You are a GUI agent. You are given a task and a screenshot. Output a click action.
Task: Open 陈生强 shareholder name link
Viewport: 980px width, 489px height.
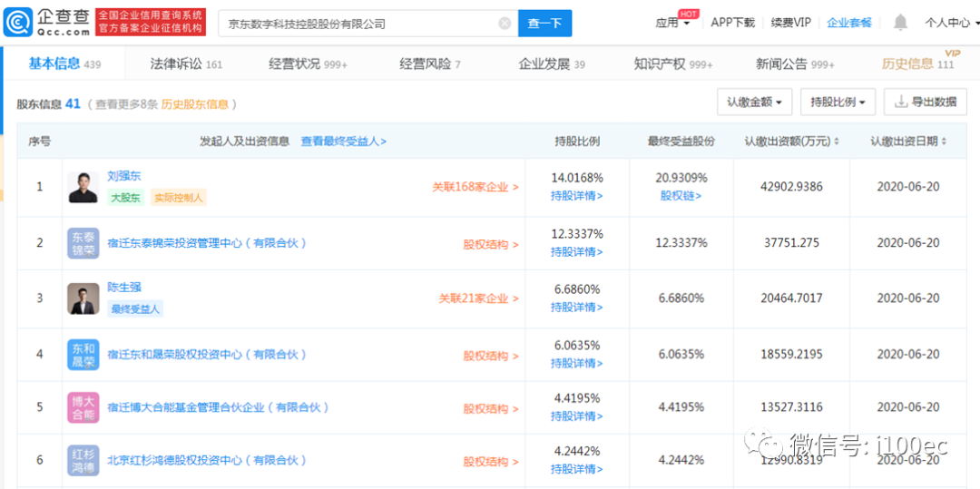tap(124, 288)
